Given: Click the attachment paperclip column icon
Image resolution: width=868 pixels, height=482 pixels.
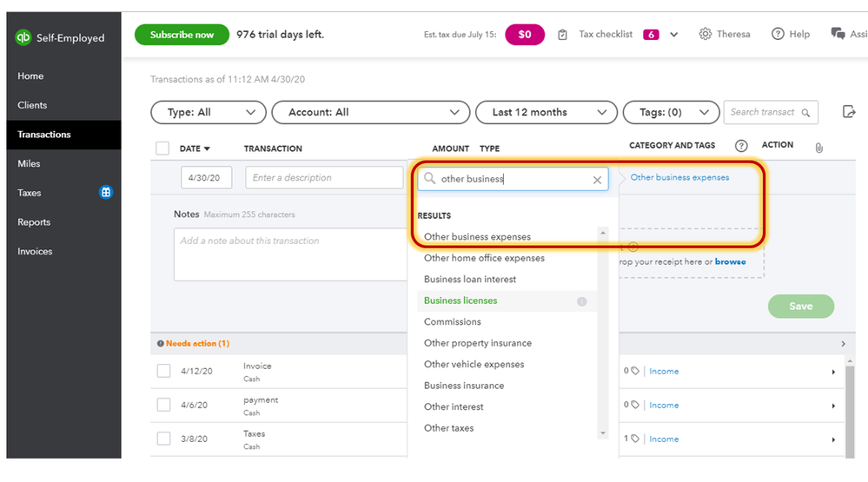Looking at the screenshot, I should (x=818, y=148).
